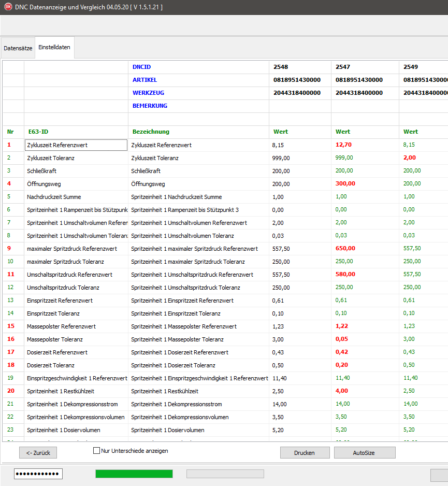Click Massepolster Toleranz in E63-ID column
448x486 pixels.
55,340
